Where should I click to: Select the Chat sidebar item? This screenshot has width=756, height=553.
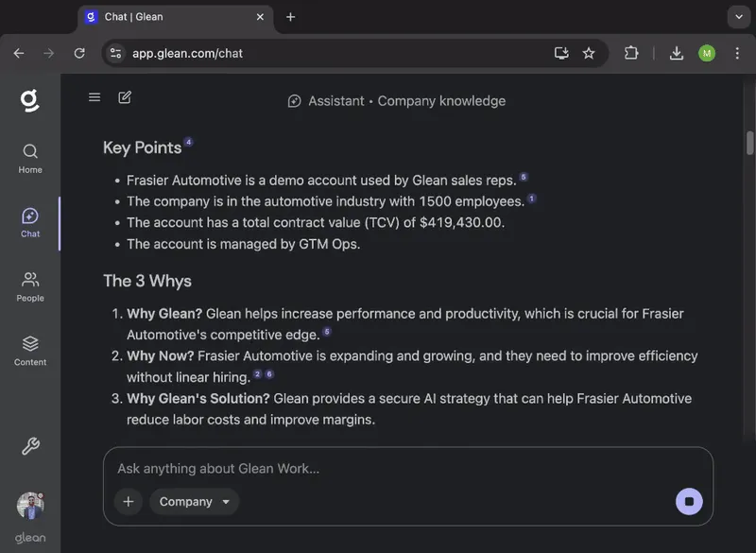[30, 223]
